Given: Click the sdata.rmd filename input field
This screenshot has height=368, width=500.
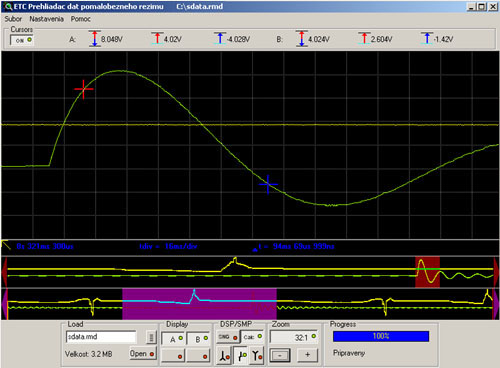Looking at the screenshot, I should tap(101, 337).
